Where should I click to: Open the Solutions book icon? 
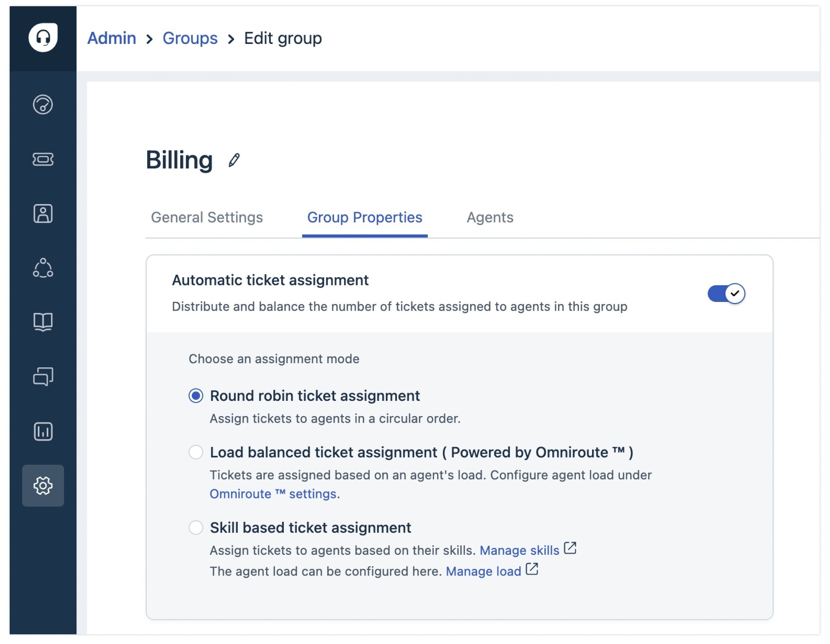[43, 322]
